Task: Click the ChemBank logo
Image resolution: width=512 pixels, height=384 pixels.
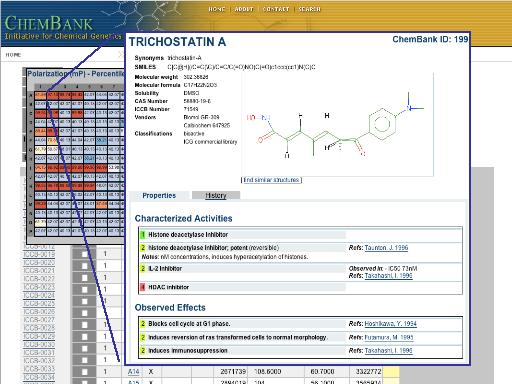Action: tap(49, 24)
